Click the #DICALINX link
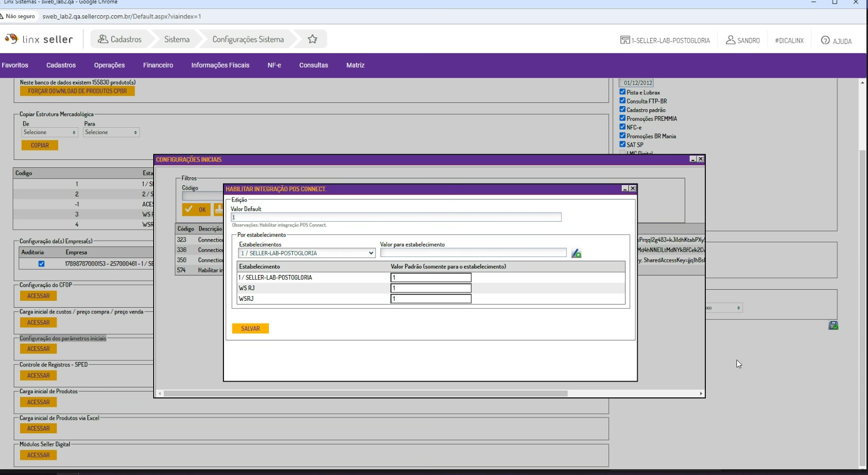868x475 pixels. [x=789, y=41]
